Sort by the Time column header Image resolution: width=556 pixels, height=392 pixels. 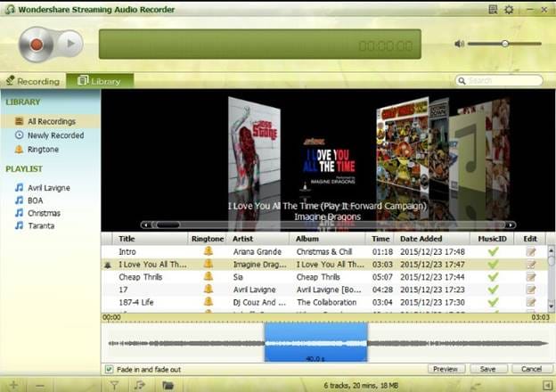[380, 239]
